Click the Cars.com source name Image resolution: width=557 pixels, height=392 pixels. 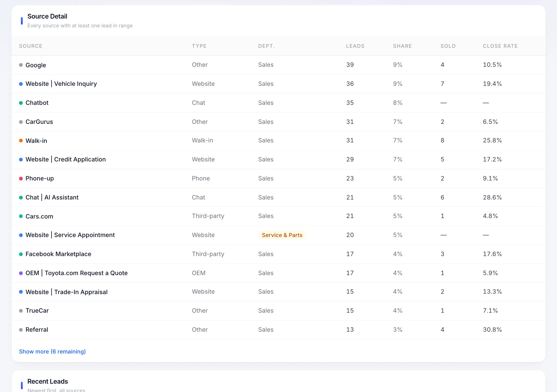(39, 216)
